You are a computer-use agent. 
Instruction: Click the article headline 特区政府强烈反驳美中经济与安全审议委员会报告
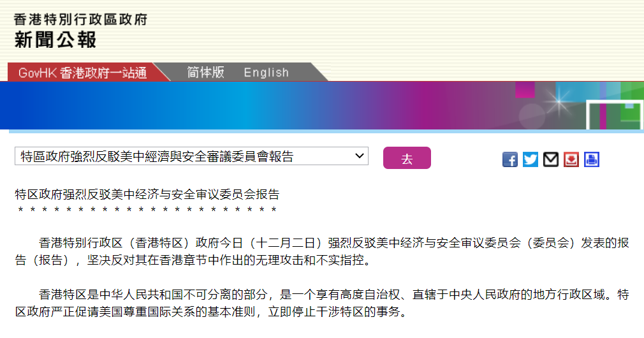click(147, 195)
